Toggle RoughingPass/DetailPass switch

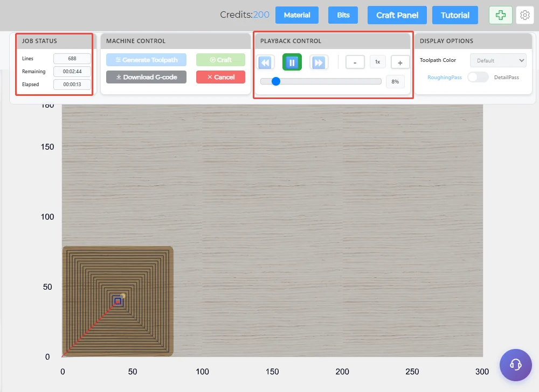478,77
